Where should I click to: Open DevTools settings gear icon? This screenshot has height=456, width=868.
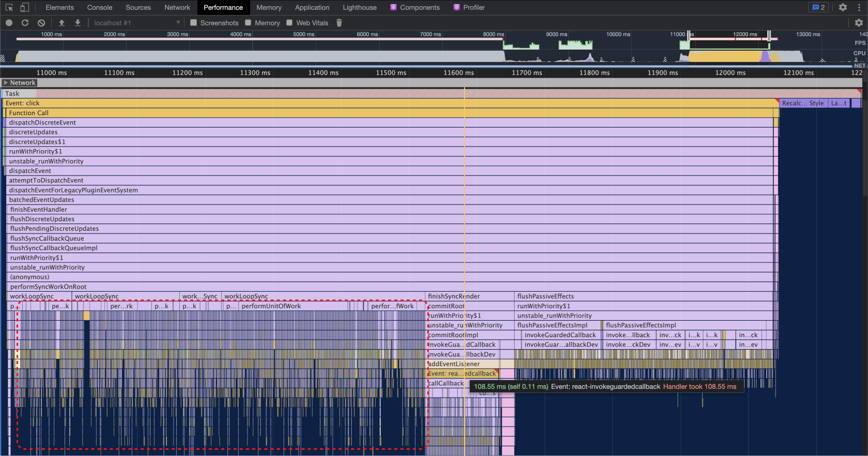click(x=843, y=7)
